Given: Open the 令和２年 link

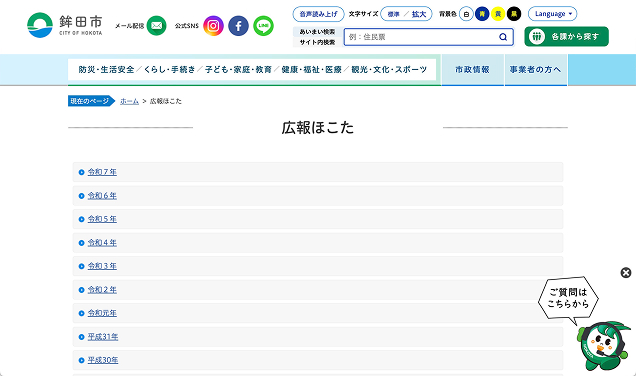Looking at the screenshot, I should (102, 290).
